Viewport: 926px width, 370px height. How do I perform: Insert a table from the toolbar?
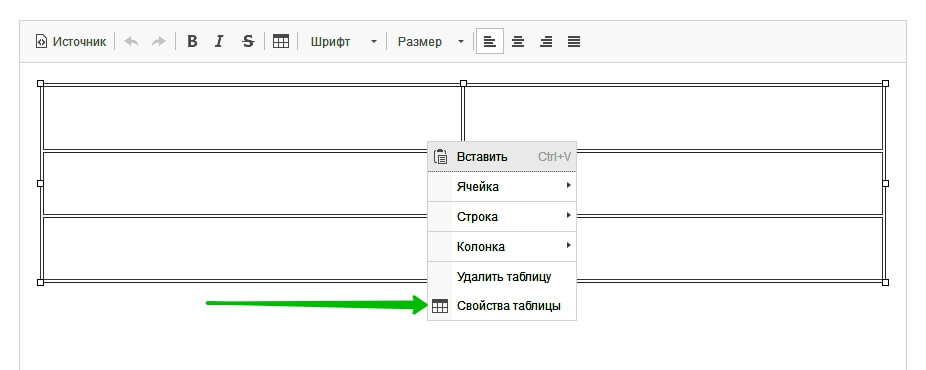point(281,42)
